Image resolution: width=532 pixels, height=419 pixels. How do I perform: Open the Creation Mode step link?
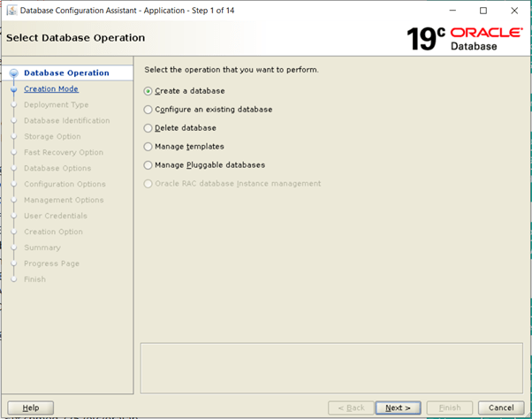pyautogui.click(x=50, y=89)
